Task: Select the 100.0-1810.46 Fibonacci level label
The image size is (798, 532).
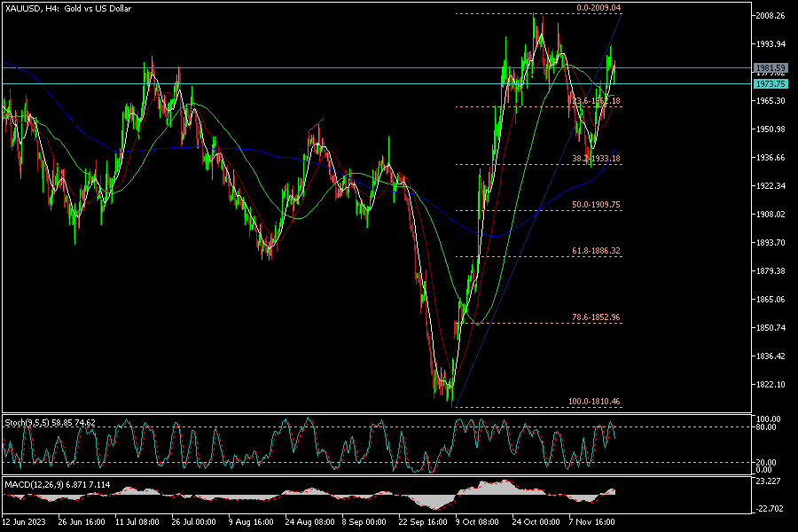Action: click(594, 402)
